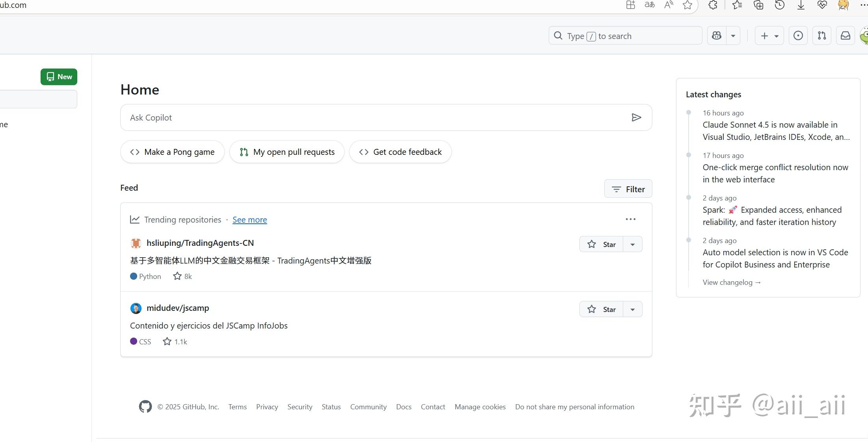868x442 pixels.
Task: Add current page to browser favorites star
Action: coord(687,5)
